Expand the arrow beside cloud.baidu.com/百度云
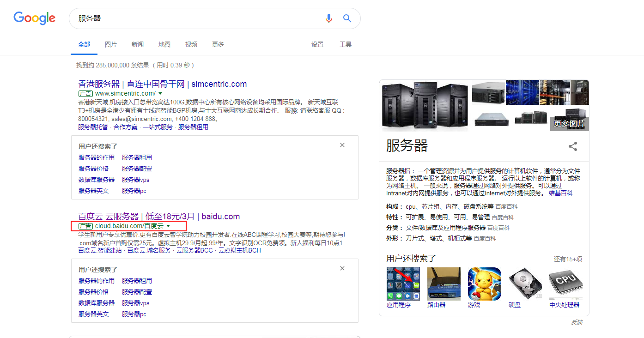Image resolution: width=644 pixels, height=338 pixels. coord(168,226)
